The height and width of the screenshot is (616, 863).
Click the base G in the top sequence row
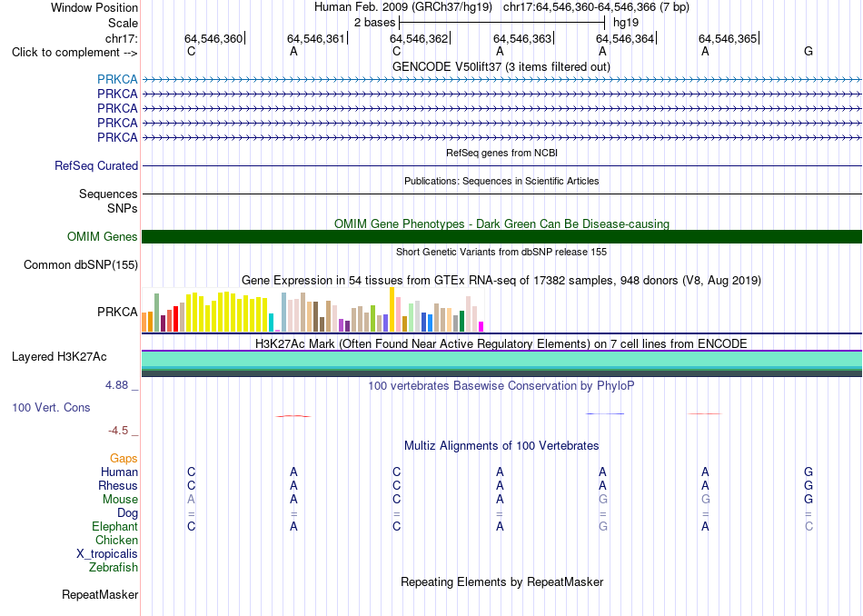click(x=808, y=51)
